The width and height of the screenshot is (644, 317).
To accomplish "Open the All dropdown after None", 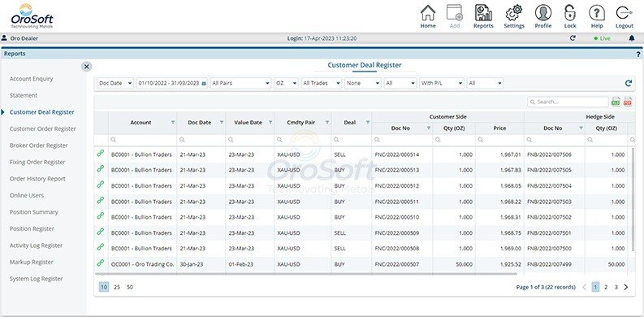I will point(400,83).
